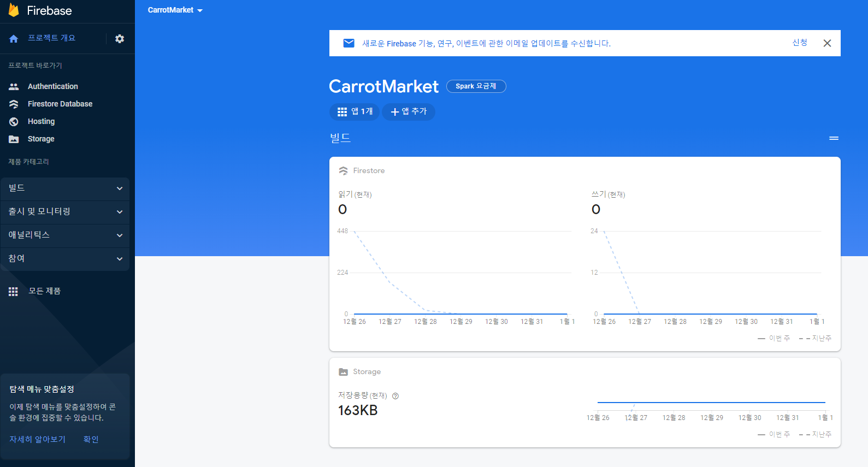Click the Storage card title

point(367,372)
